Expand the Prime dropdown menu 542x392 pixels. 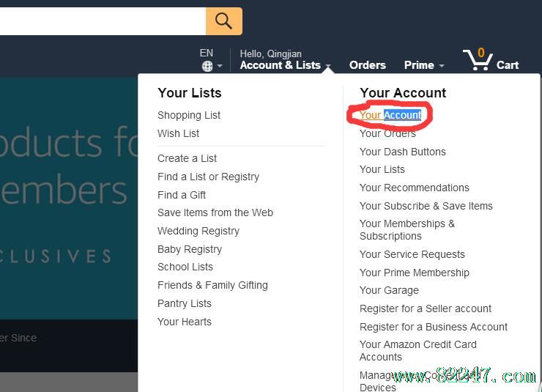(x=423, y=64)
